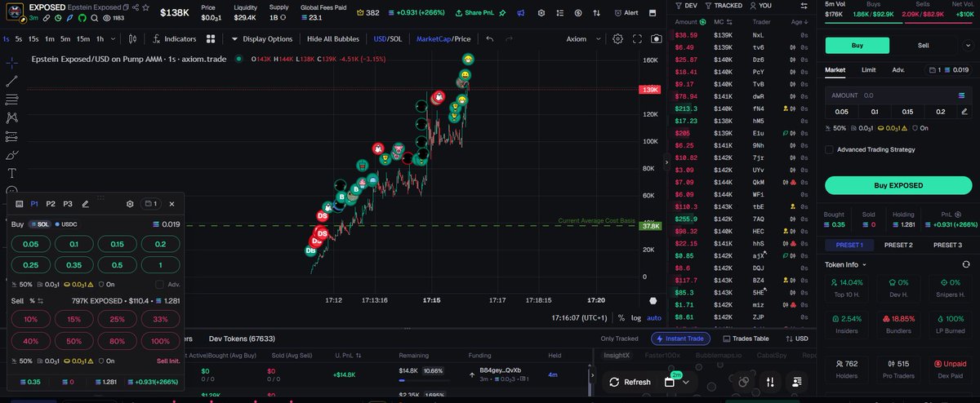Open candlestick chart type selector
This screenshot has width=980, height=403.
[133, 38]
